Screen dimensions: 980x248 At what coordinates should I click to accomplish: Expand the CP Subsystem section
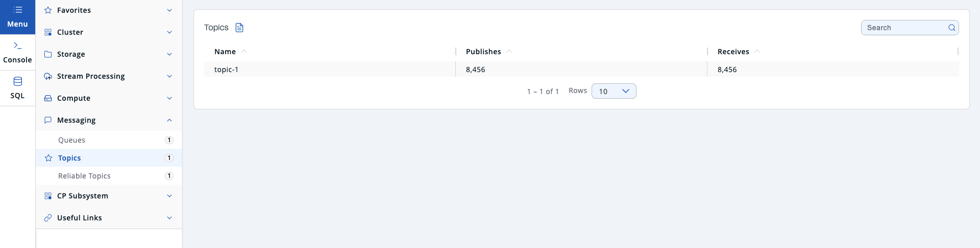point(169,196)
